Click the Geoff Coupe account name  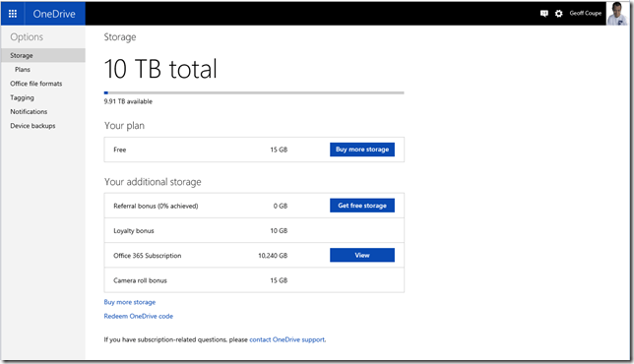586,14
